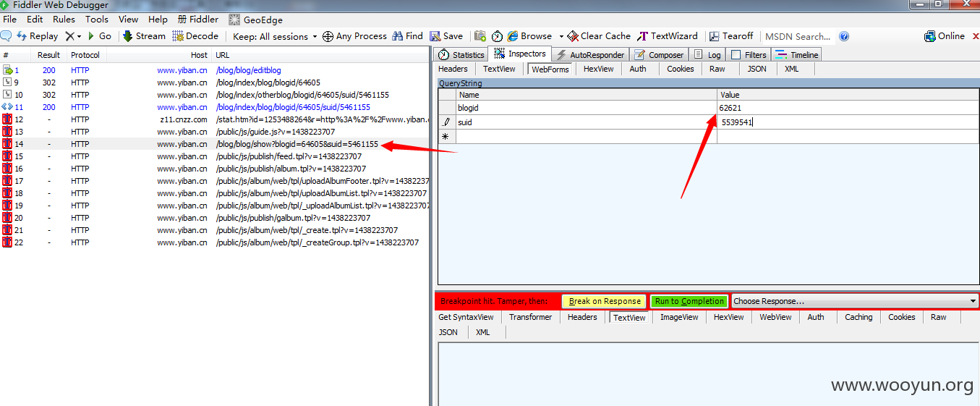The image size is (980, 406).
Task: Open the TextWizard tool
Action: coord(668,36)
